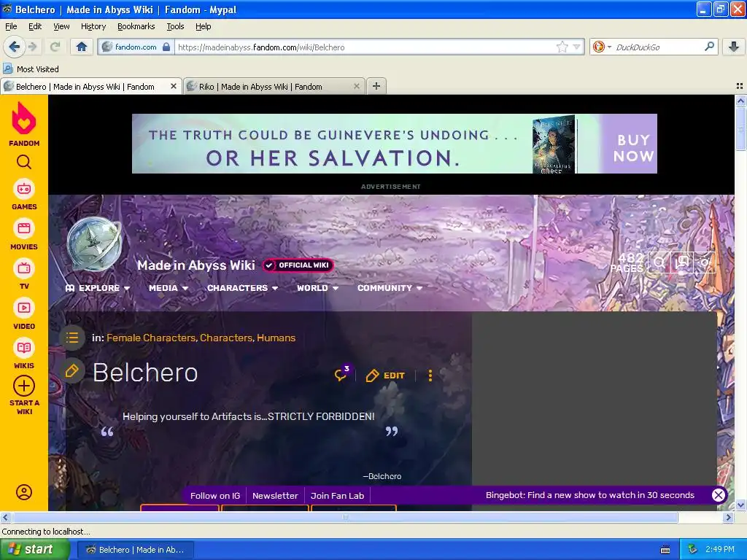Click the Fandom flame logo
The image size is (747, 560).
24,118
